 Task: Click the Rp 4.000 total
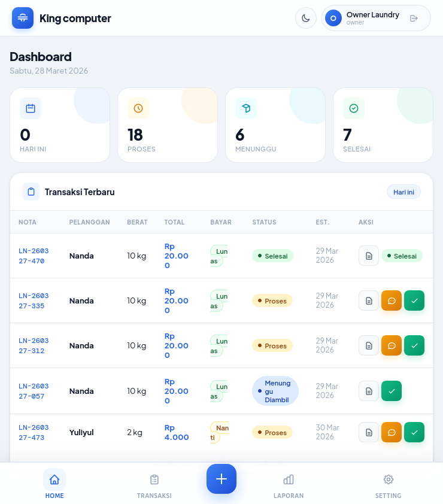(177, 432)
